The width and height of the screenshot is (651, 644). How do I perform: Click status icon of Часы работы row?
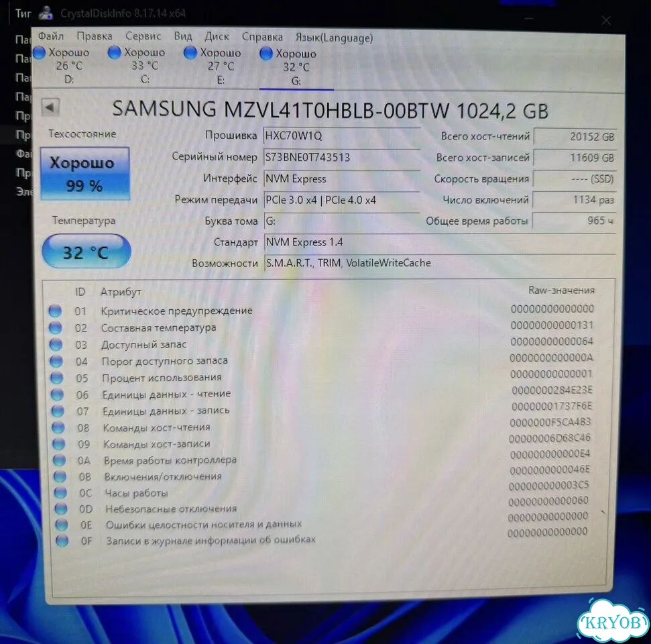(x=60, y=493)
